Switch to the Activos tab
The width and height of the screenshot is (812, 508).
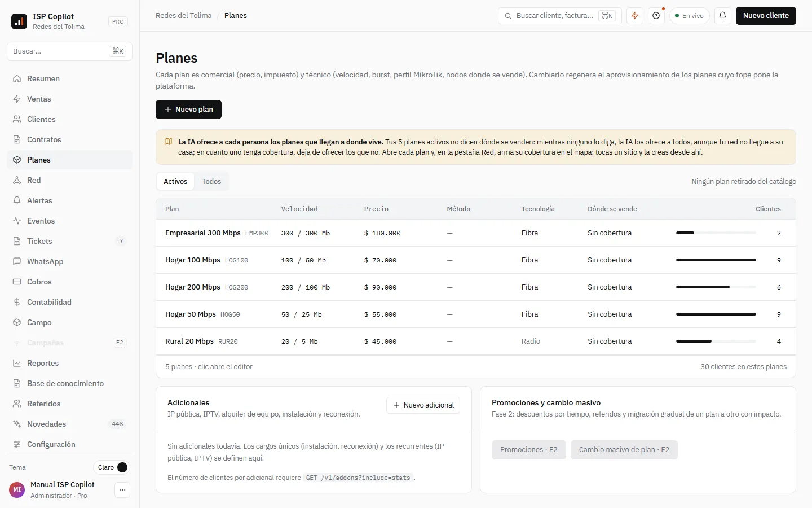[175, 181]
